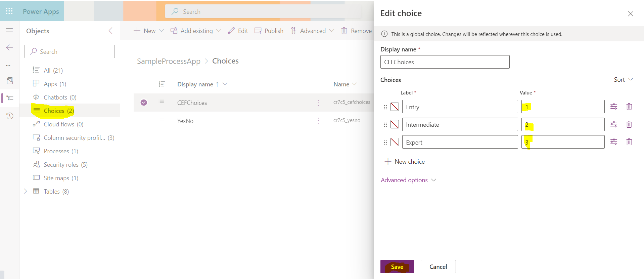Open the Power Apps app launcher waffle
644x279 pixels.
click(9, 11)
